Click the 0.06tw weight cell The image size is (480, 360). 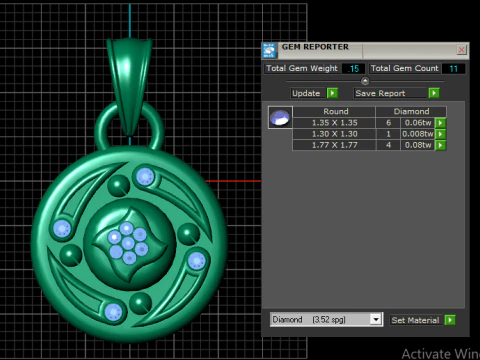pos(418,123)
